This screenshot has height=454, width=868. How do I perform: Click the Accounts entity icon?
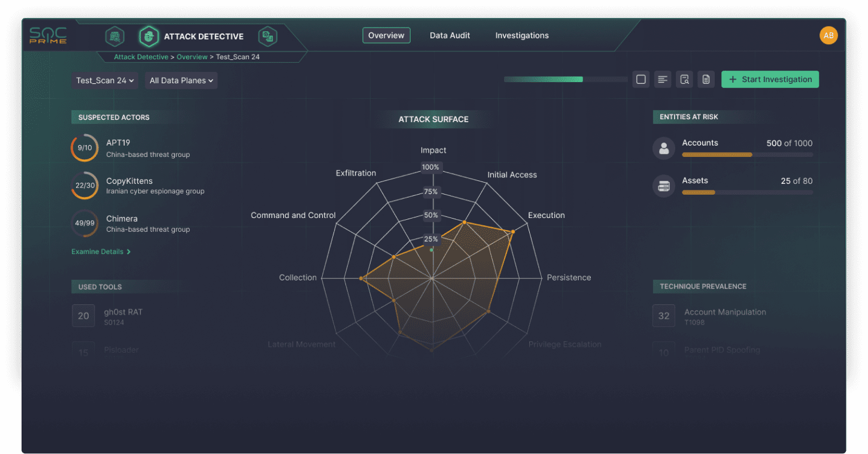pos(663,149)
